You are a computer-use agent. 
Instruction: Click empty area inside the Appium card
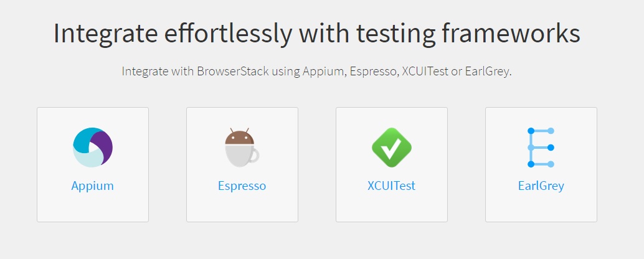[x=93, y=209]
